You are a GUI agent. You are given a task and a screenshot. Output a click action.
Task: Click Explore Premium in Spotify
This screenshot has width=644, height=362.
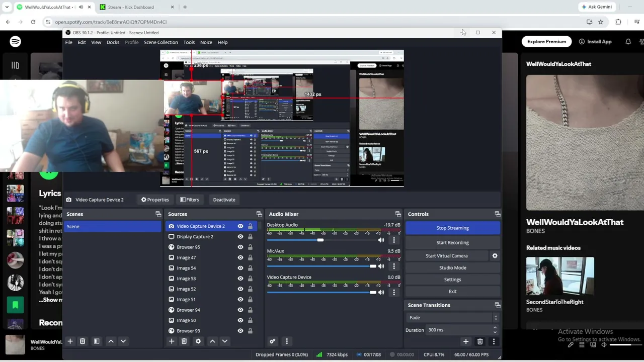coord(546,42)
